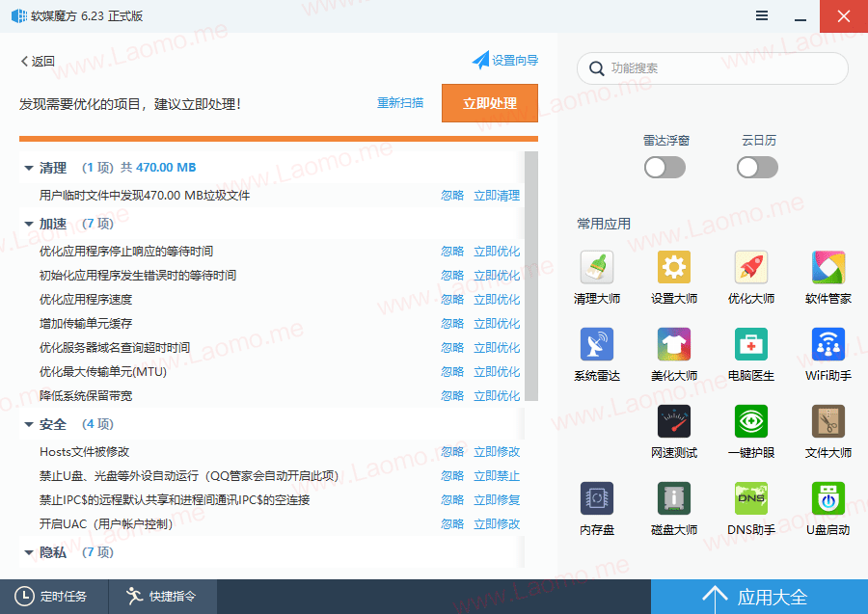The height and width of the screenshot is (614, 868).
Task: Ignore 初始化应用程序发生错误时的等待时间 item
Action: [x=452, y=276]
